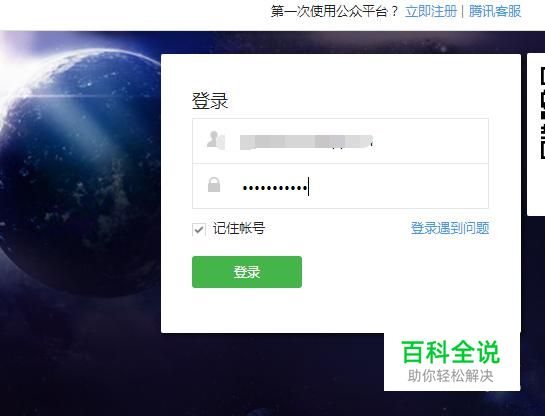Viewport: 545px width, 416px height.
Task: Click the blank area below the login button
Action: coord(341,309)
